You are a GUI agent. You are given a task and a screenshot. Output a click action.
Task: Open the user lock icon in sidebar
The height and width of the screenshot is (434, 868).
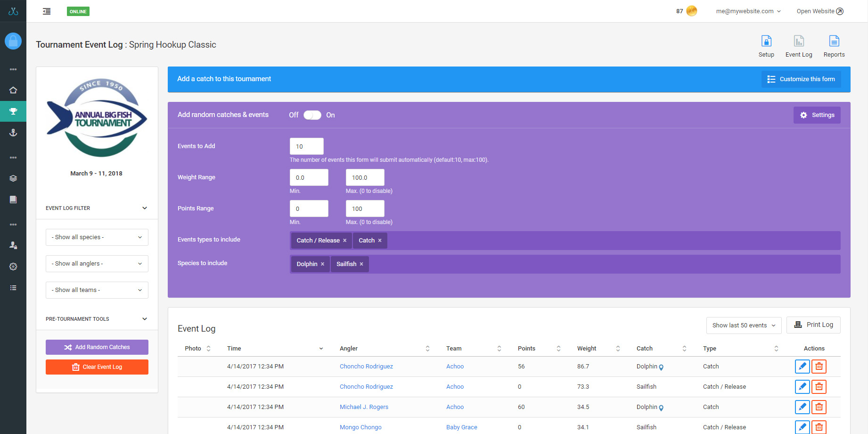pos(13,245)
